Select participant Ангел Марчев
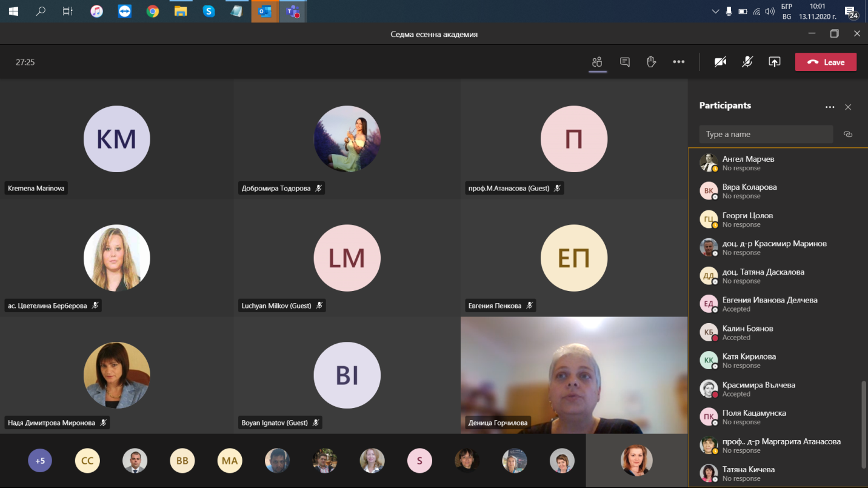The height and width of the screenshot is (488, 868). [x=779, y=163]
